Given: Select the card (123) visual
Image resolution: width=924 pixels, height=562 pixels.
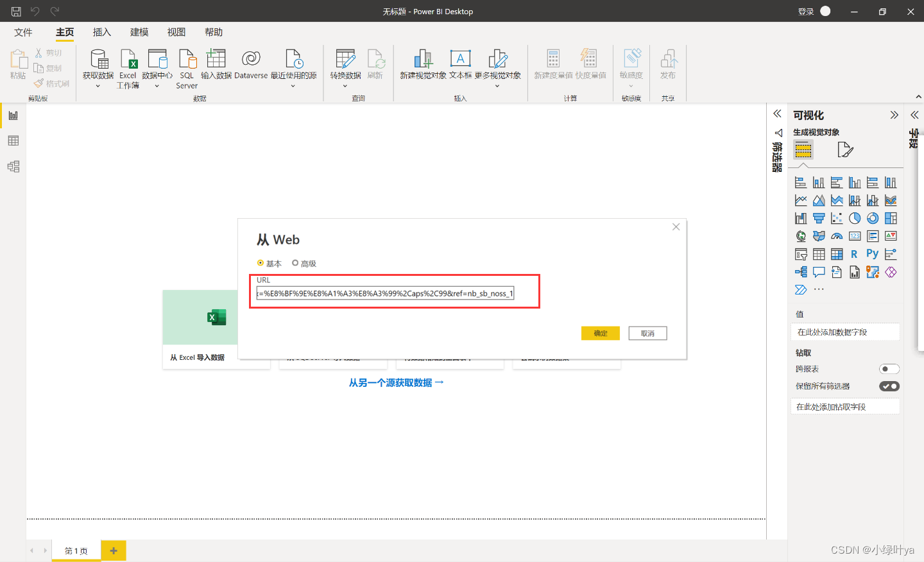Looking at the screenshot, I should coord(855,236).
